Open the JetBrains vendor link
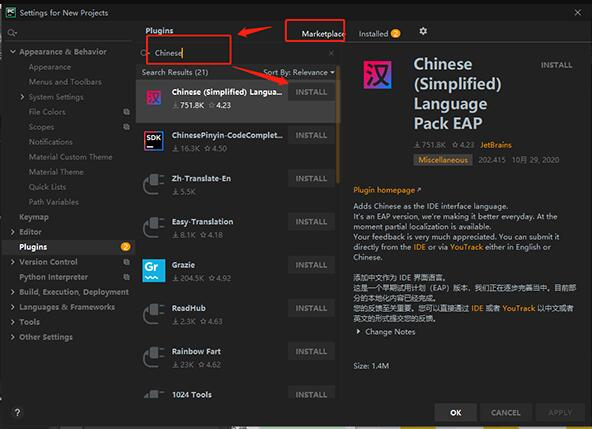Screen dimensions: 592x429 coord(496,145)
